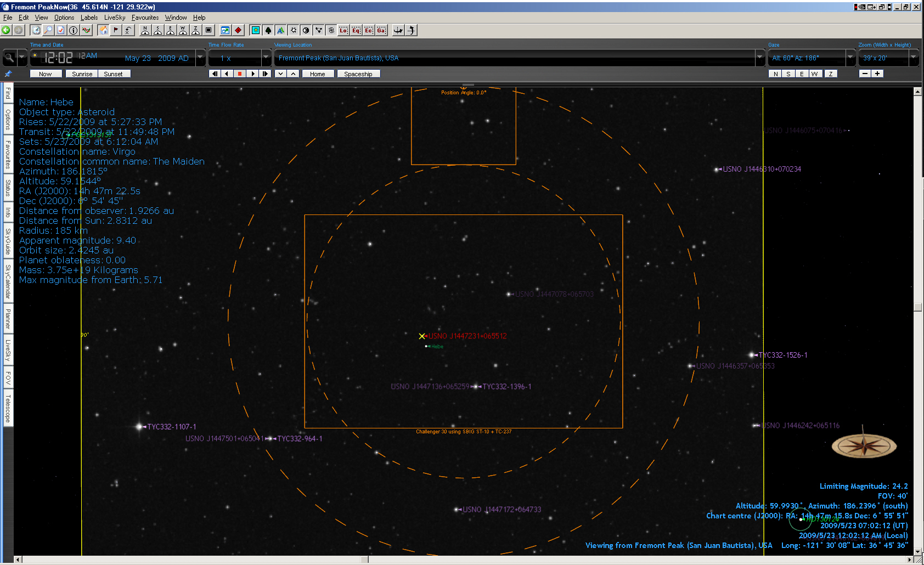This screenshot has height=565, width=924.
Task: Open the Options menu
Action: [64, 18]
